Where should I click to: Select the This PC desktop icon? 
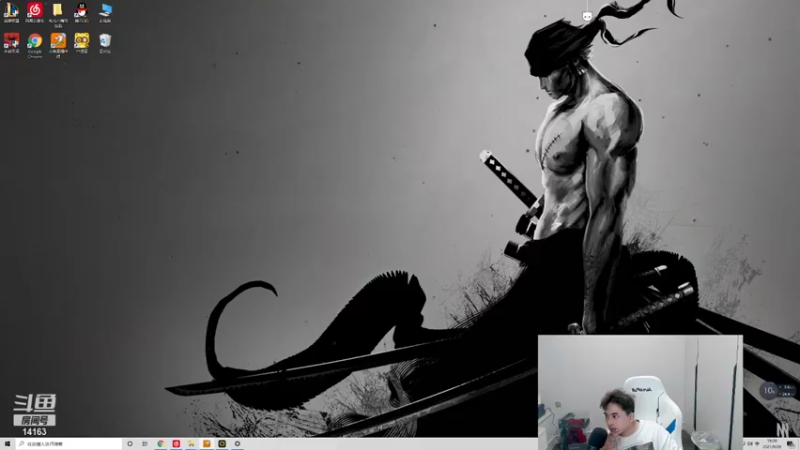(105, 12)
